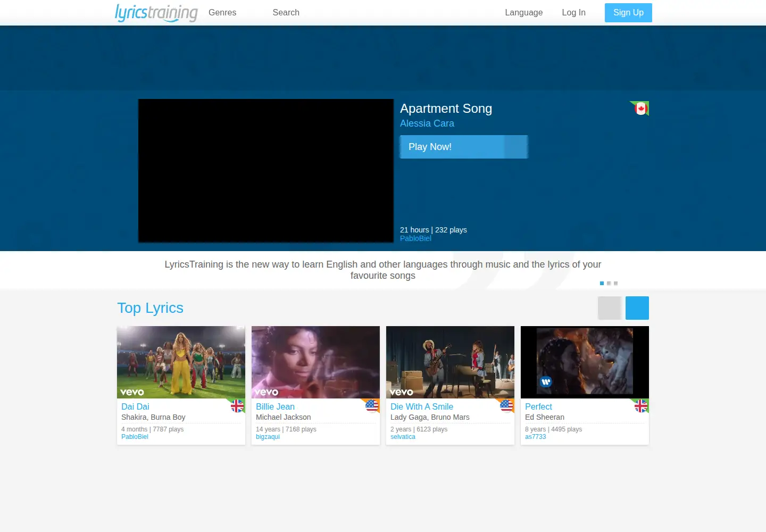The height and width of the screenshot is (532, 766).
Task: Click the Lady Gaga, Bruno Mars text
Action: pyautogui.click(x=430, y=417)
